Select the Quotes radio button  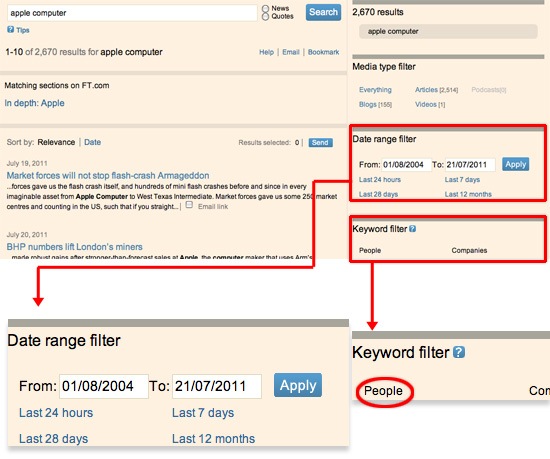(x=266, y=16)
